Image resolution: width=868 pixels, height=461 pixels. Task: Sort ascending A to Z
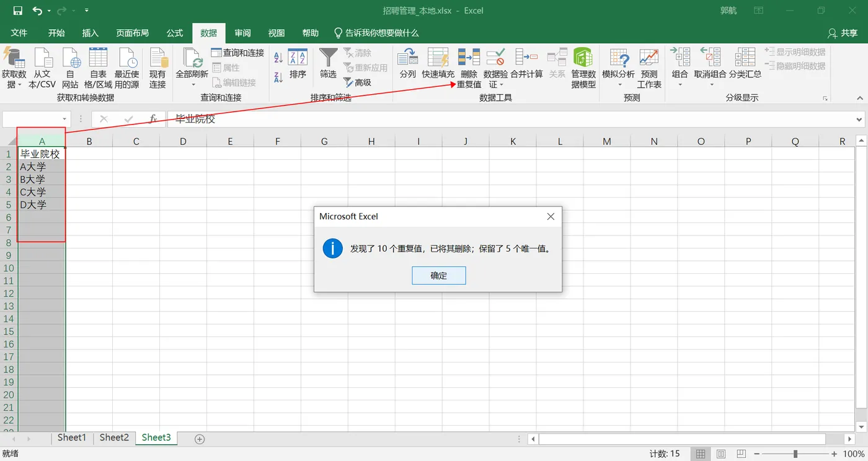click(x=278, y=58)
